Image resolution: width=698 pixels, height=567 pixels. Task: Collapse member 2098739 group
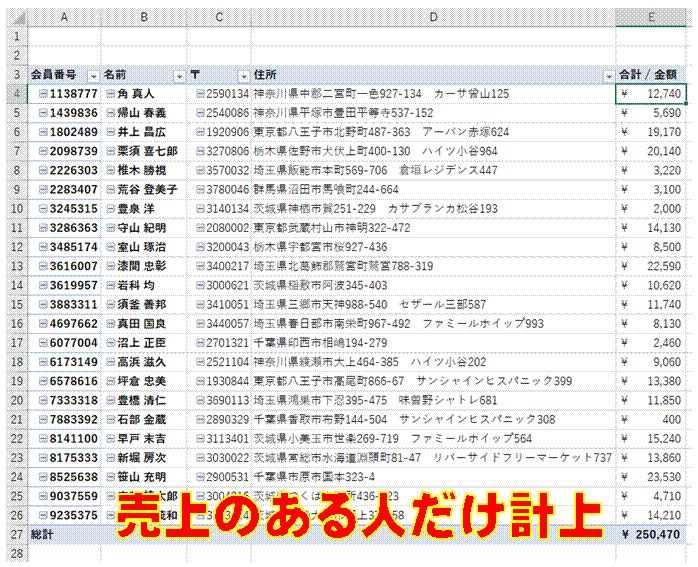coord(43,151)
